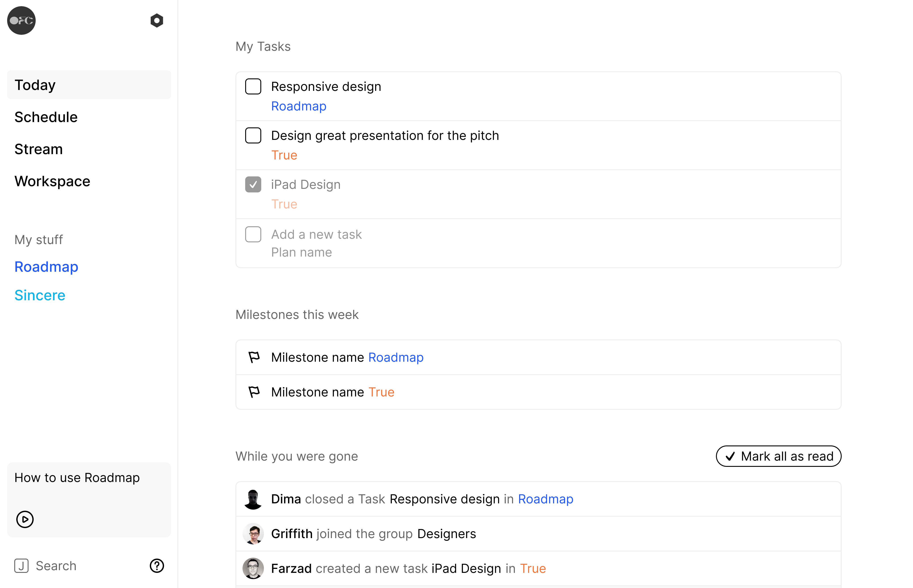Open Design great presentation for the pitch
913x588 pixels.
click(385, 136)
